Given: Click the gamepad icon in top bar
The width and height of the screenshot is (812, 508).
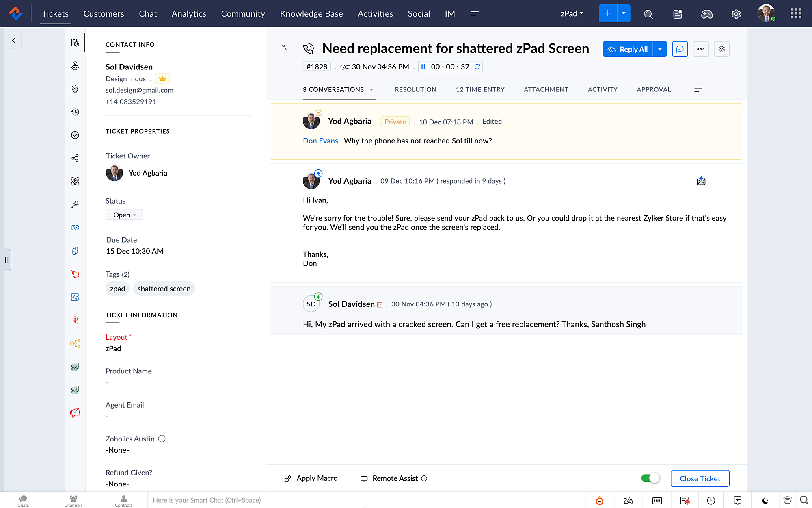Looking at the screenshot, I should pos(707,14).
